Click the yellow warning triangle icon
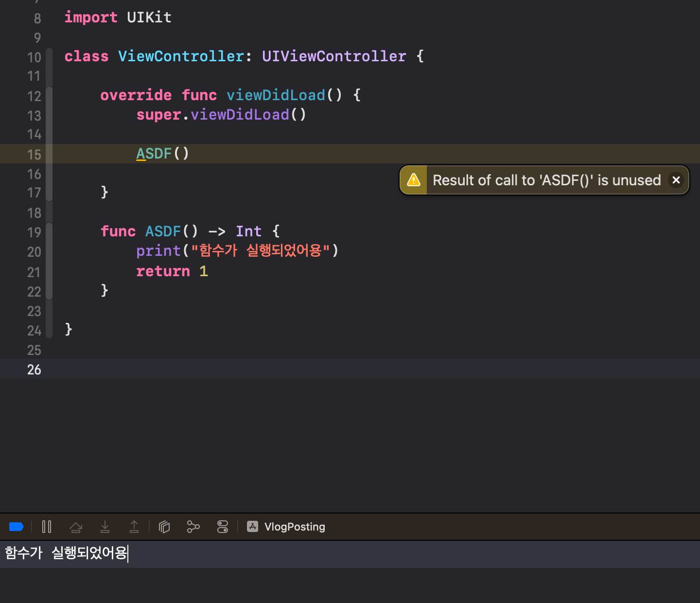The height and width of the screenshot is (603, 700). (x=413, y=180)
